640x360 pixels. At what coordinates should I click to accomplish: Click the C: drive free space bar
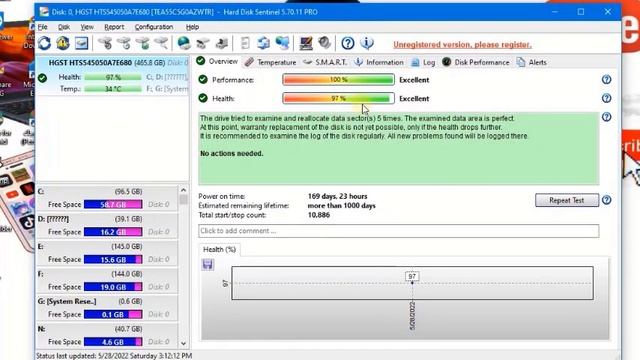tap(113, 204)
